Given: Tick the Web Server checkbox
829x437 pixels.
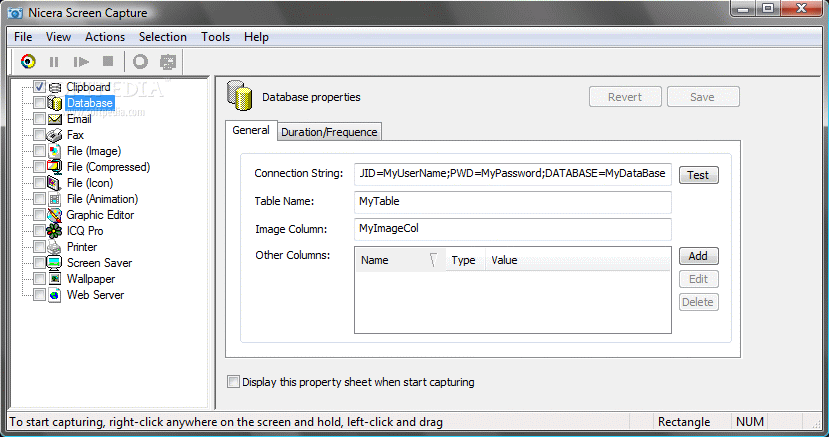Looking at the screenshot, I should coord(40,294).
